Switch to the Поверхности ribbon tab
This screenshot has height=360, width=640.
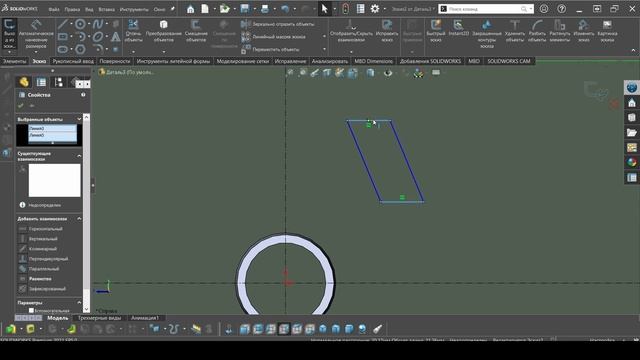click(115, 61)
